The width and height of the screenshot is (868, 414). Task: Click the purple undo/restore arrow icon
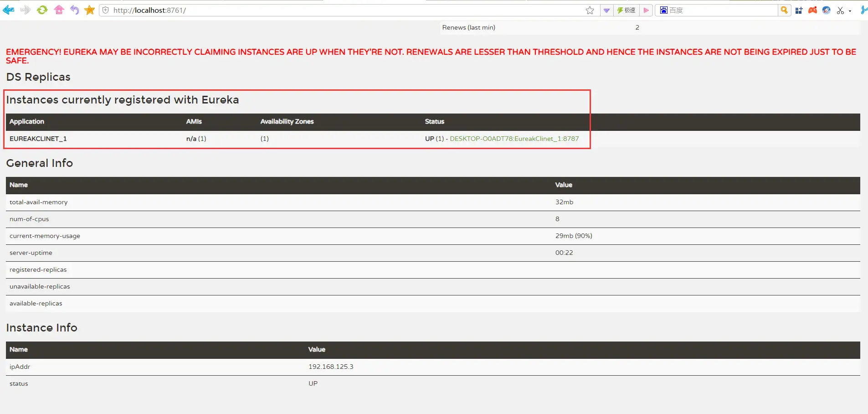coord(74,10)
